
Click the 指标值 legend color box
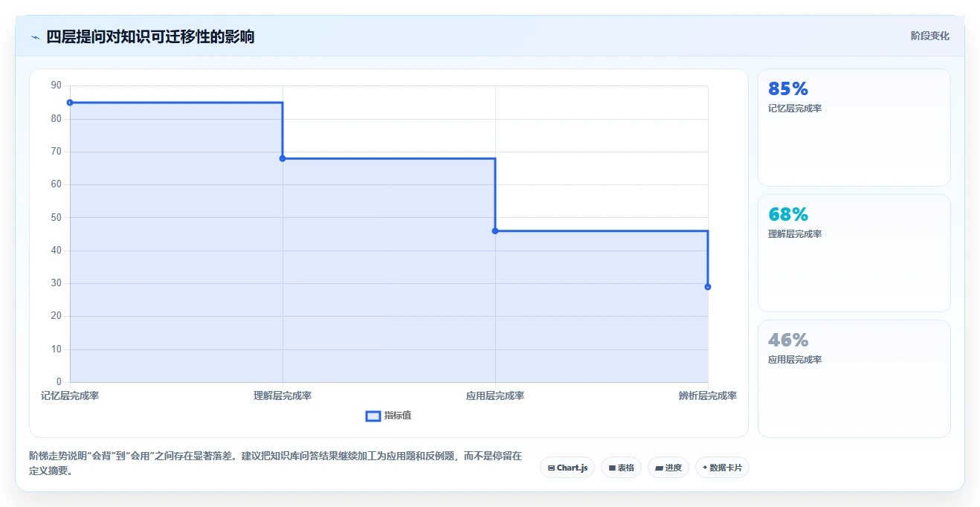click(x=373, y=416)
